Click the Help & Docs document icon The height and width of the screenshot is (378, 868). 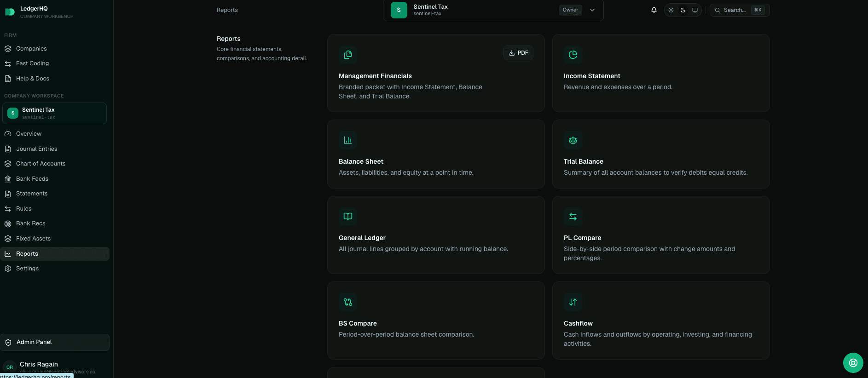pos(8,79)
